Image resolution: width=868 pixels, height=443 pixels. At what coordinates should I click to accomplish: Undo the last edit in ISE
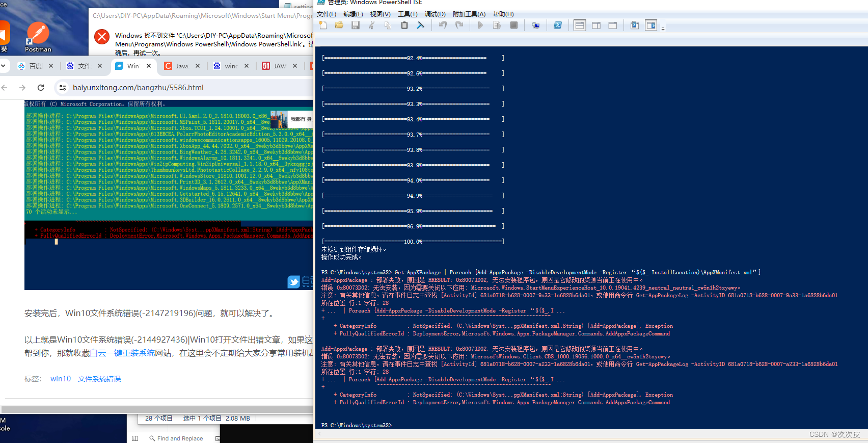[443, 25]
